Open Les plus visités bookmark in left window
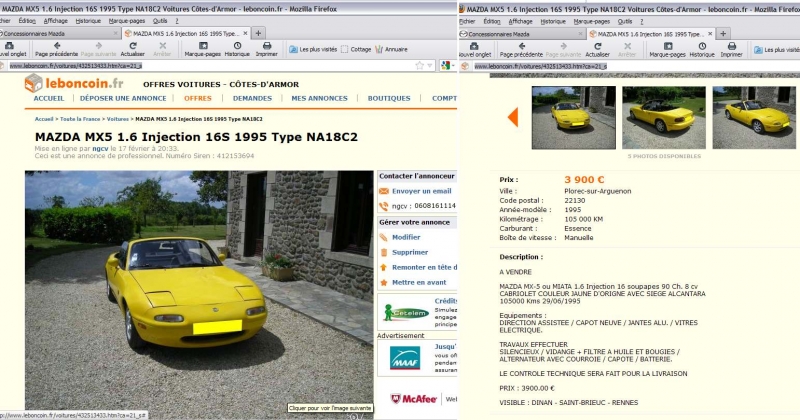Screen dimensions: 800x420 tap(313, 50)
